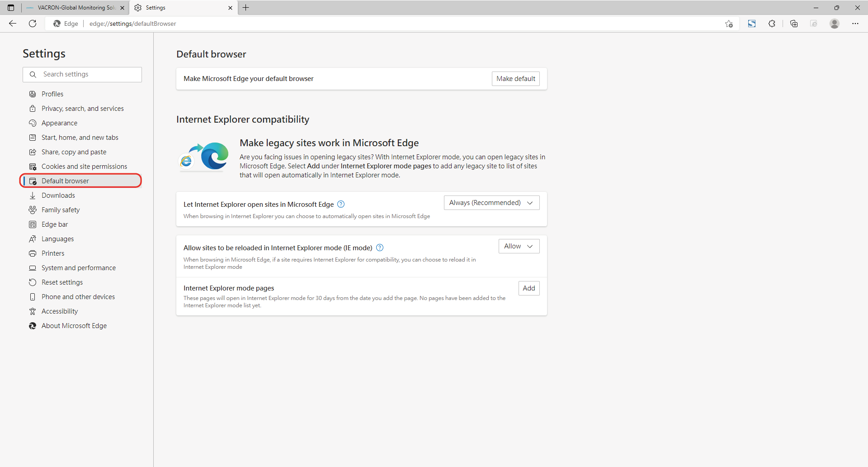Image resolution: width=868 pixels, height=467 pixels.
Task: Click Add for Internet Explorer mode pages
Action: (x=529, y=288)
